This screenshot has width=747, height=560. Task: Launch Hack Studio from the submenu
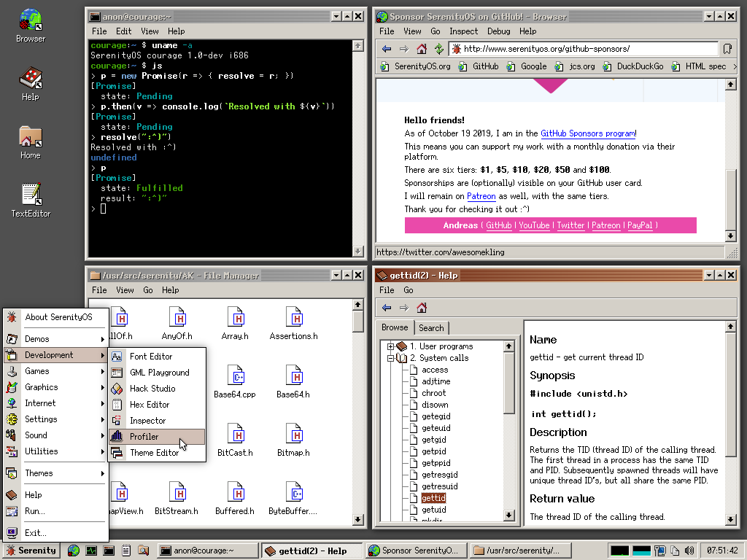tap(152, 389)
